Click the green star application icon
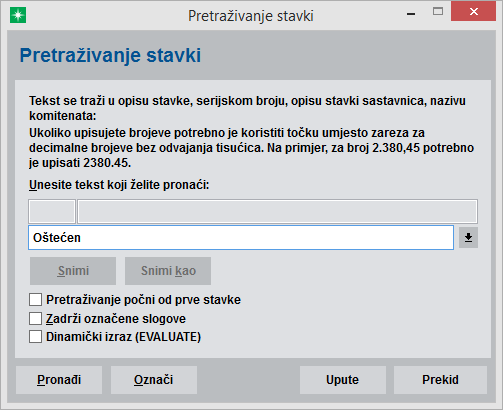 click(18, 16)
